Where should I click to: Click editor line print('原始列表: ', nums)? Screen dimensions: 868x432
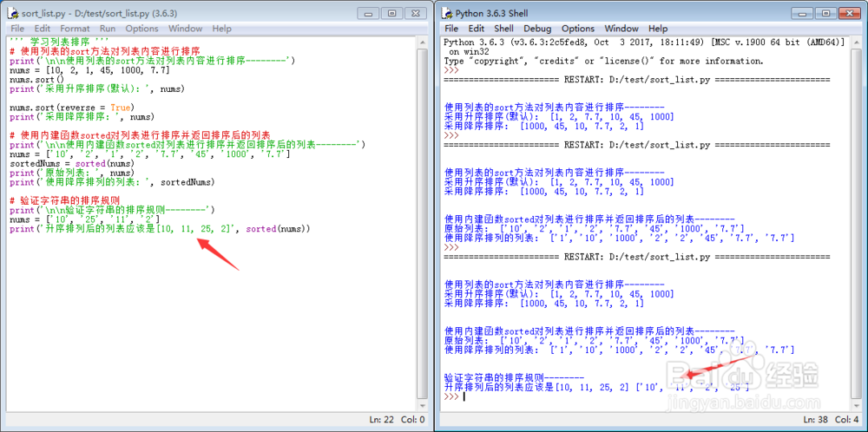click(x=72, y=173)
